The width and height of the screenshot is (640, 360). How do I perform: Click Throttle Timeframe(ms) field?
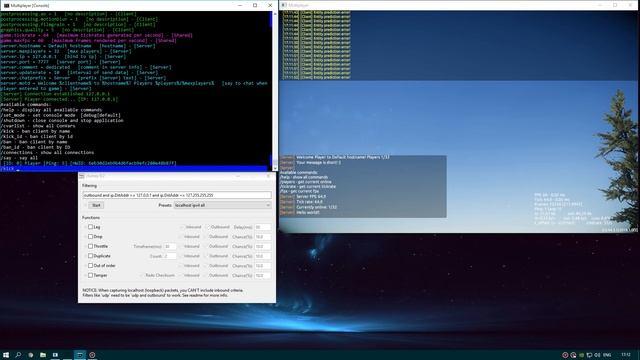pos(170,247)
